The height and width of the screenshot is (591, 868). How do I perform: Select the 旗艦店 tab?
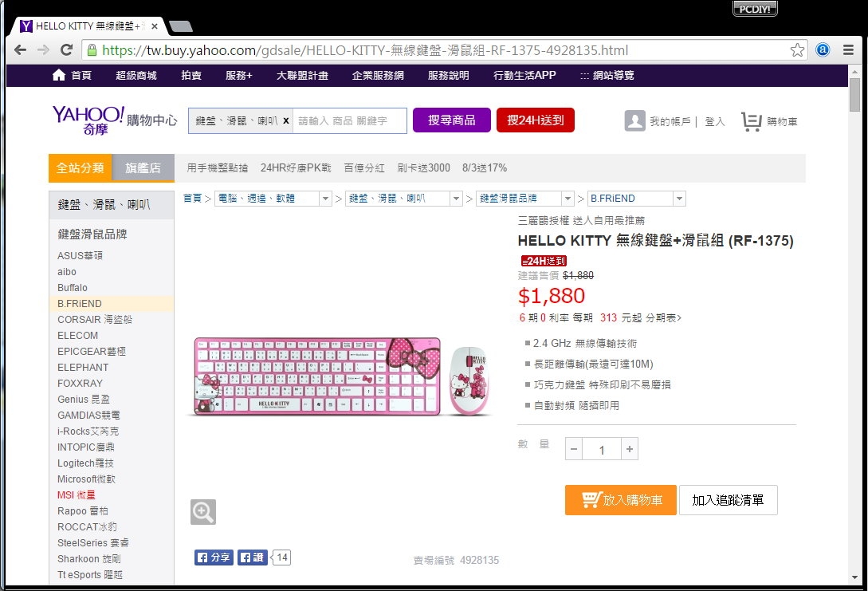pos(143,167)
